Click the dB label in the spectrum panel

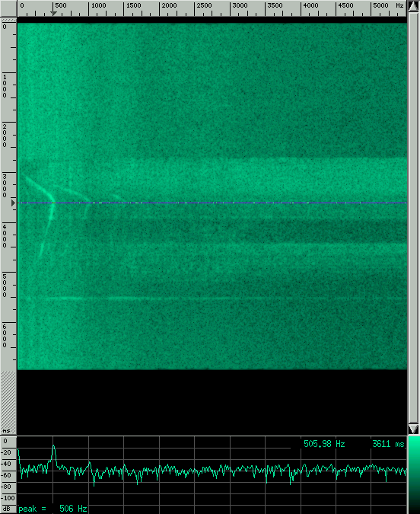tap(7, 509)
